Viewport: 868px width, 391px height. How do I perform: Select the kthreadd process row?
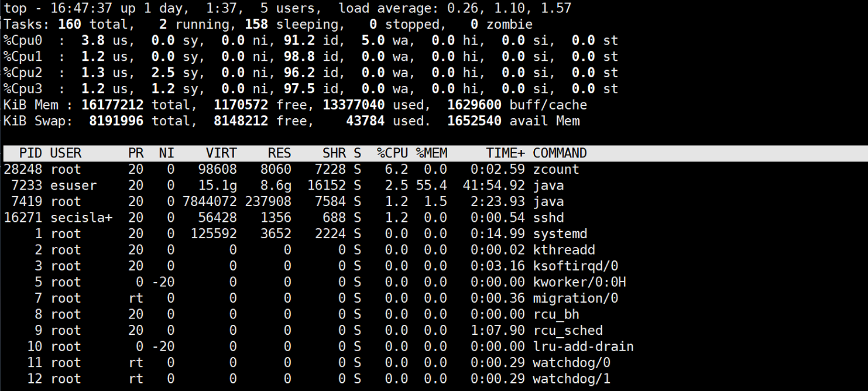pos(293,249)
